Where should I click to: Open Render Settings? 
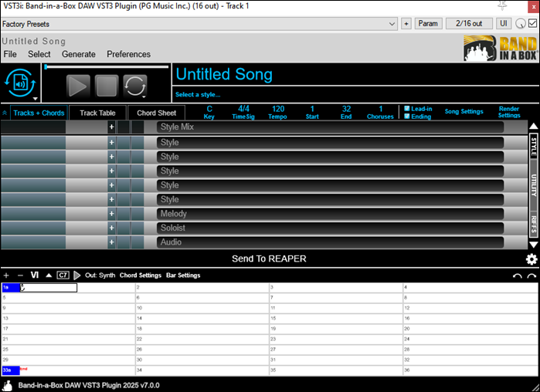tap(509, 112)
